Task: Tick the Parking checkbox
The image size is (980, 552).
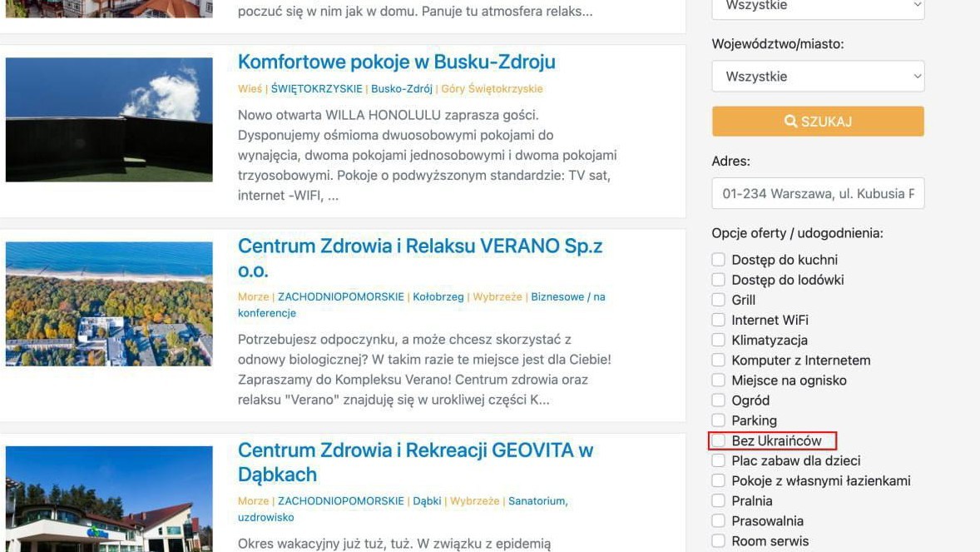Action: coord(719,420)
